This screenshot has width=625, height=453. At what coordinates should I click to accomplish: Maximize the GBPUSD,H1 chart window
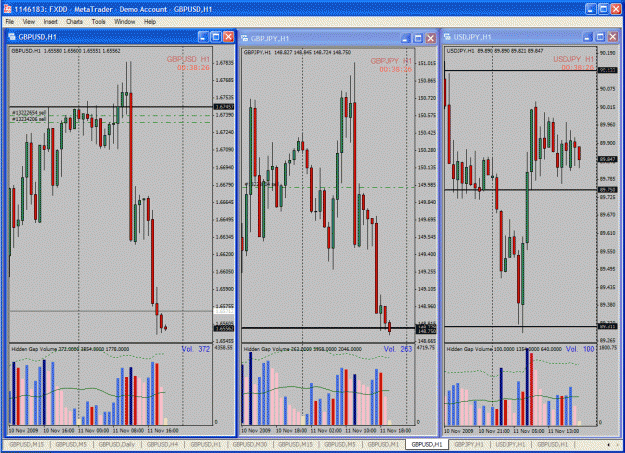[x=216, y=37]
